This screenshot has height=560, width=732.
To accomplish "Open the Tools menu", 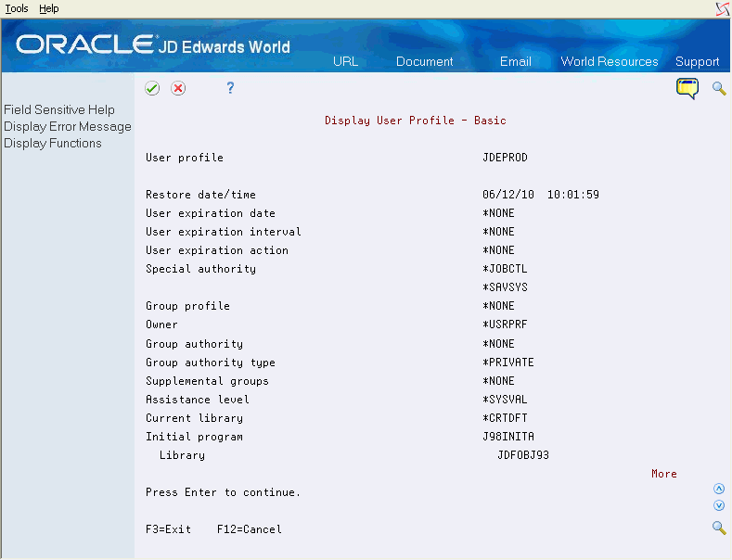I will tap(17, 8).
